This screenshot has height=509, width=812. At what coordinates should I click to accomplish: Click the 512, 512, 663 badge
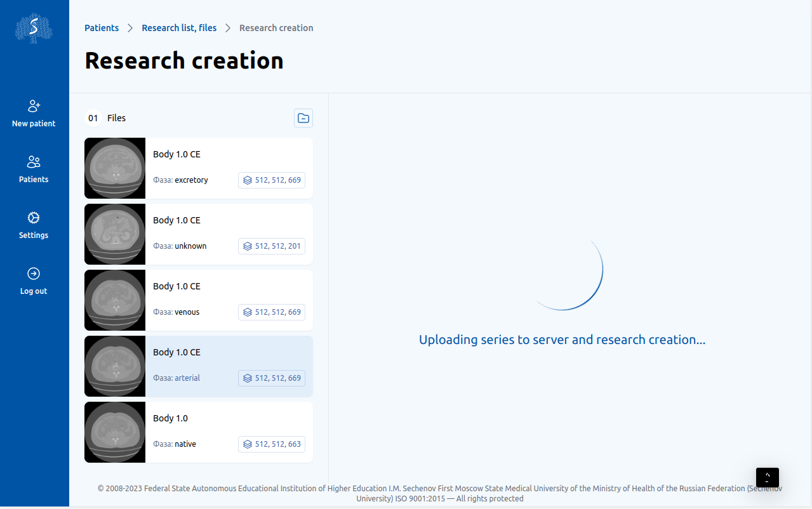click(x=272, y=444)
